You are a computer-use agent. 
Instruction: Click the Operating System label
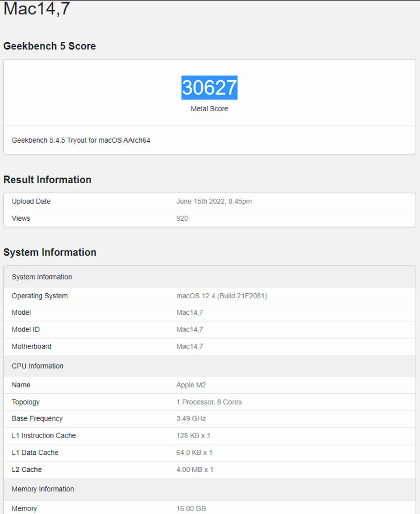[x=40, y=296]
